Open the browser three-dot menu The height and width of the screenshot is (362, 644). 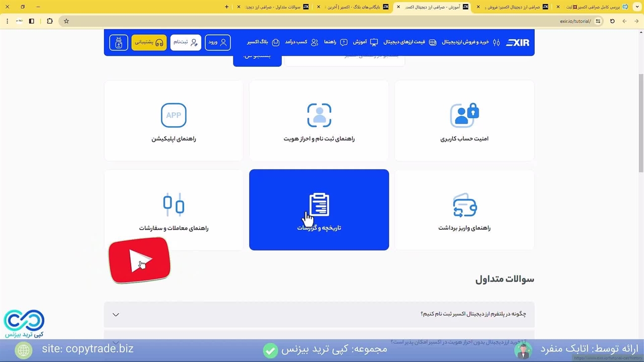[7, 21]
